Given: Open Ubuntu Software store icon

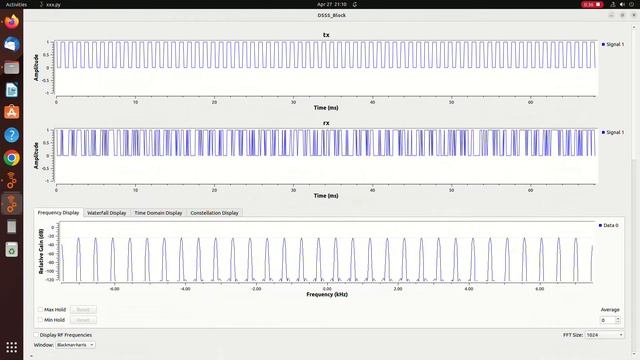Looking at the screenshot, I should (11, 112).
